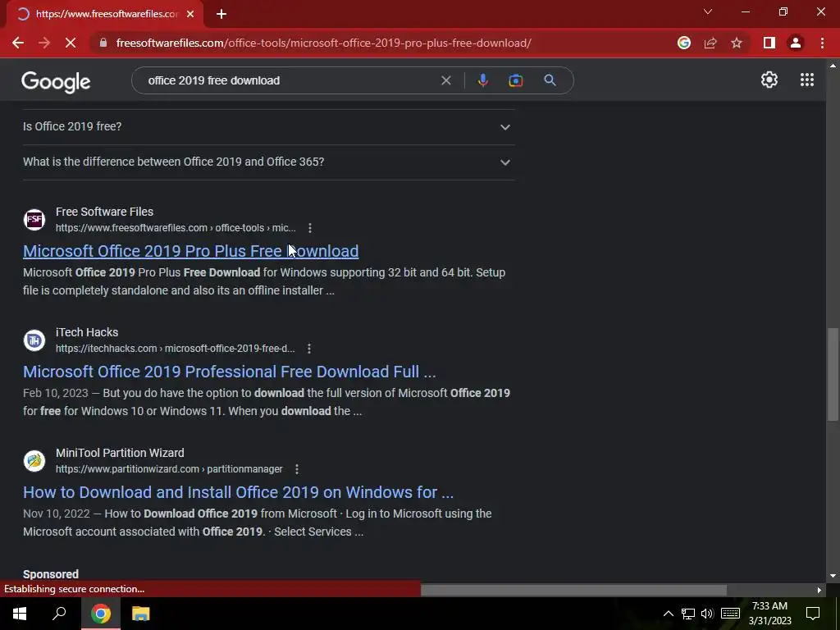
Task: Open iTech Hacks site favicon
Action: (34, 340)
